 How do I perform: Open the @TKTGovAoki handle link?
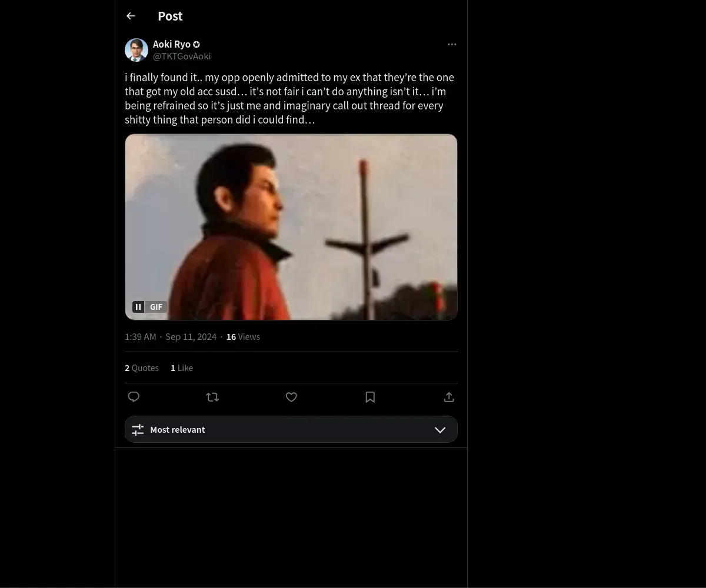(182, 56)
